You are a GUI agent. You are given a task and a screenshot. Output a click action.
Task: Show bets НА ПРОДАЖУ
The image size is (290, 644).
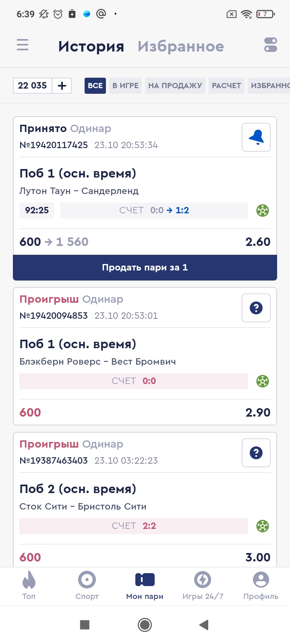tap(175, 86)
